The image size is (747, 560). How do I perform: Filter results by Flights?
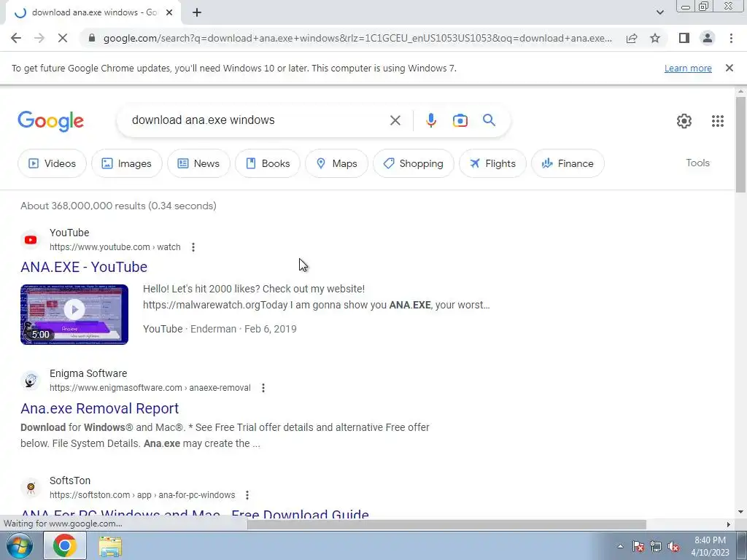pyautogui.click(x=492, y=163)
